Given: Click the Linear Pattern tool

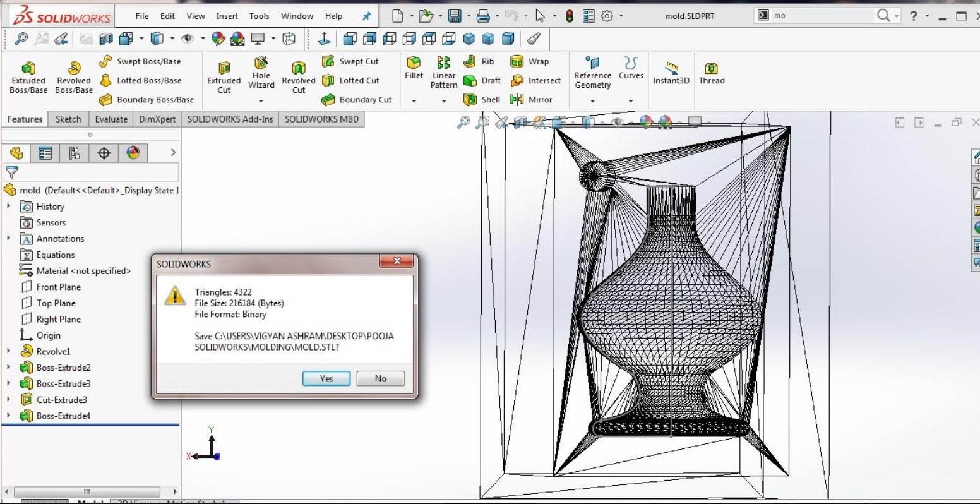Looking at the screenshot, I should [444, 72].
